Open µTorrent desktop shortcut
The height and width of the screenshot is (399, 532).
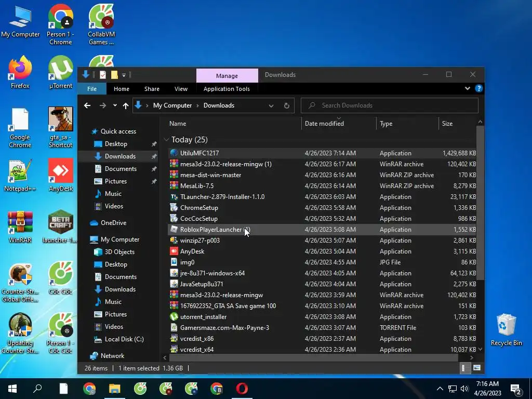click(60, 72)
